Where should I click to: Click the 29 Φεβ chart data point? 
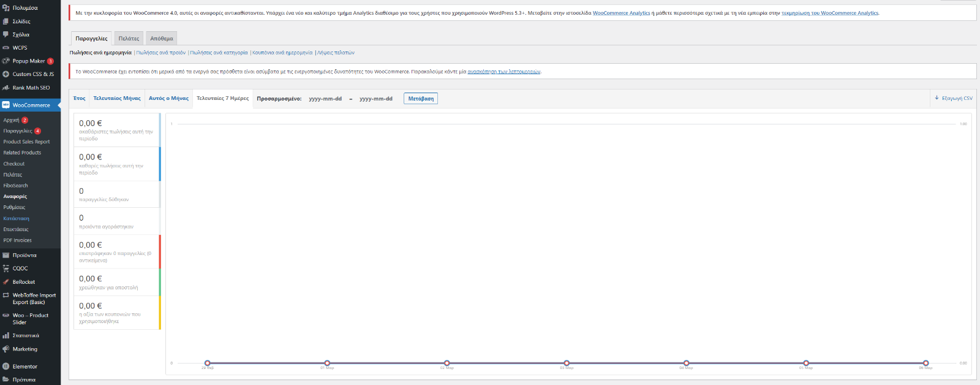tap(208, 363)
